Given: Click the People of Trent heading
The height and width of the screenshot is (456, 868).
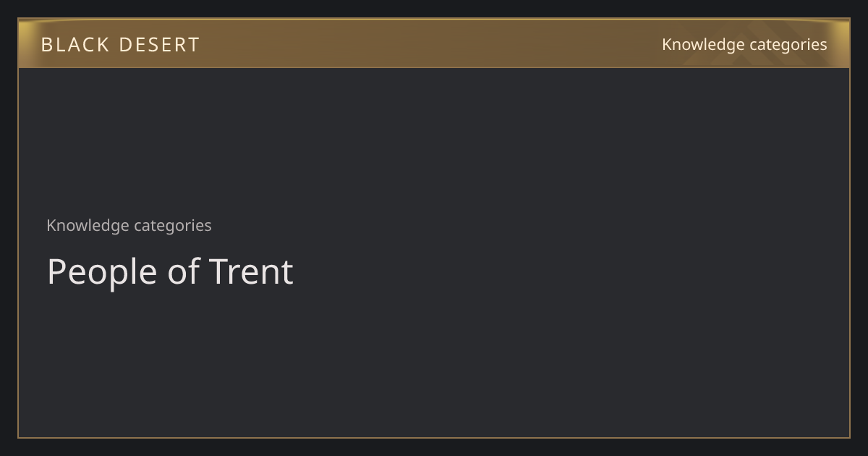Looking at the screenshot, I should (x=170, y=272).
